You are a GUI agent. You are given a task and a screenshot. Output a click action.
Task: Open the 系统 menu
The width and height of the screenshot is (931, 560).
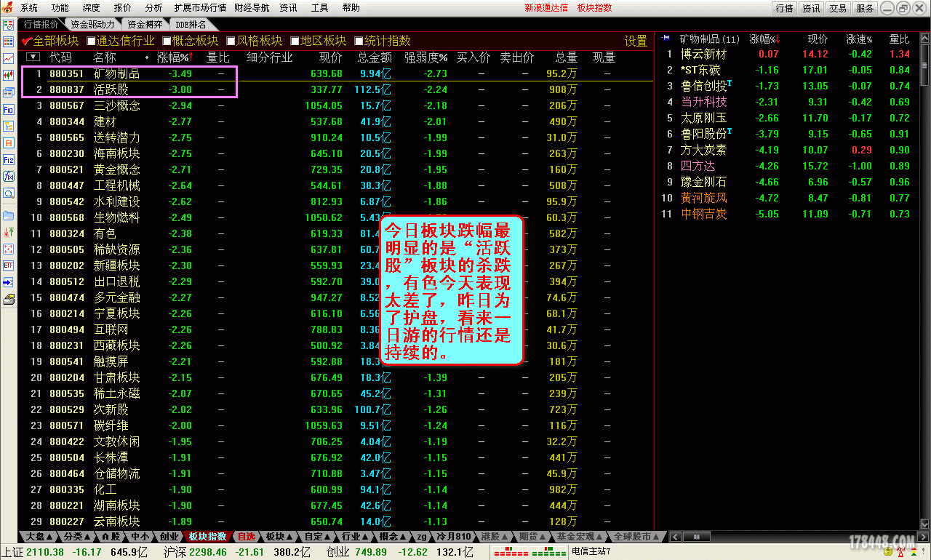[29, 7]
